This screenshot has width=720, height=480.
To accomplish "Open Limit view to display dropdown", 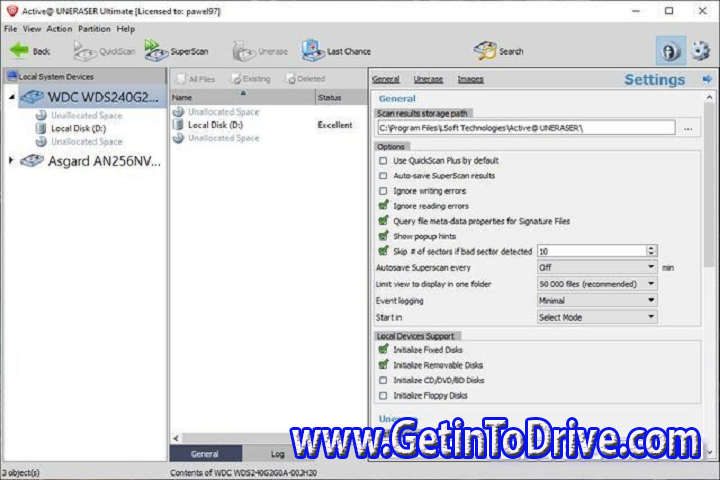I will (597, 284).
